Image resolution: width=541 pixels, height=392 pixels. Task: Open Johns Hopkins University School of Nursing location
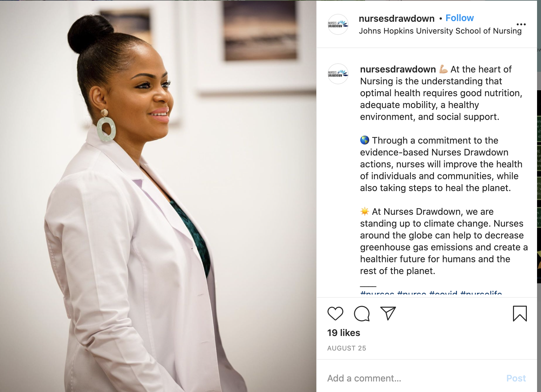click(x=440, y=31)
